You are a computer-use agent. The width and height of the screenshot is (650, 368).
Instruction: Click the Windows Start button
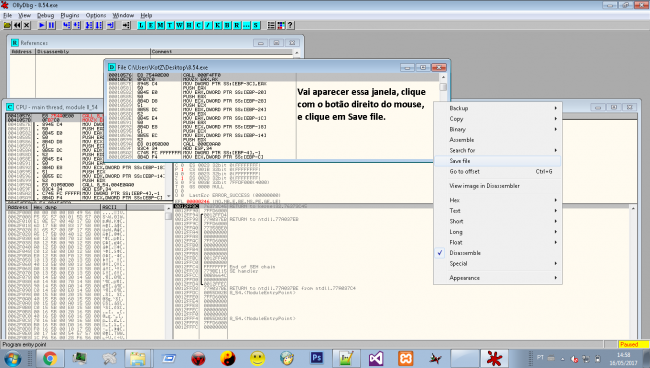point(12,358)
